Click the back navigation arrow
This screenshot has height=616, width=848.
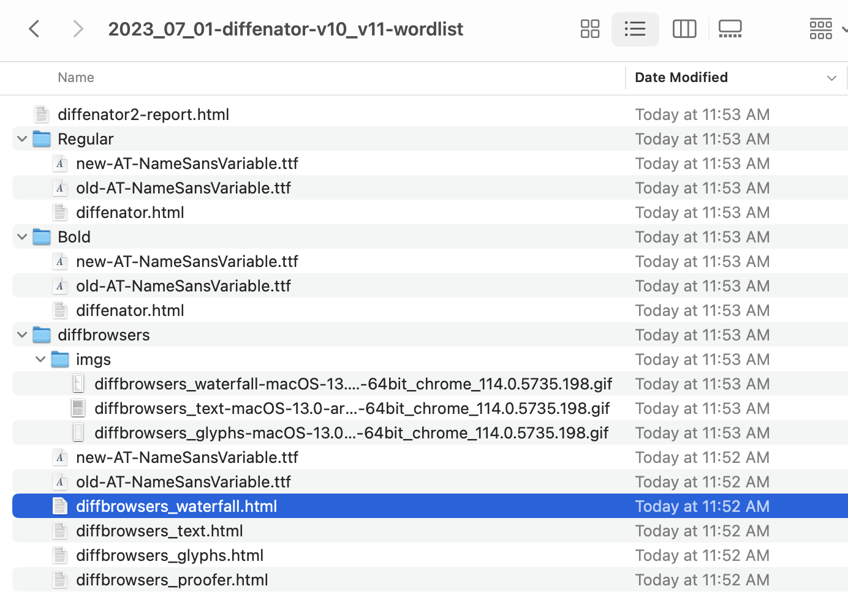pyautogui.click(x=34, y=29)
